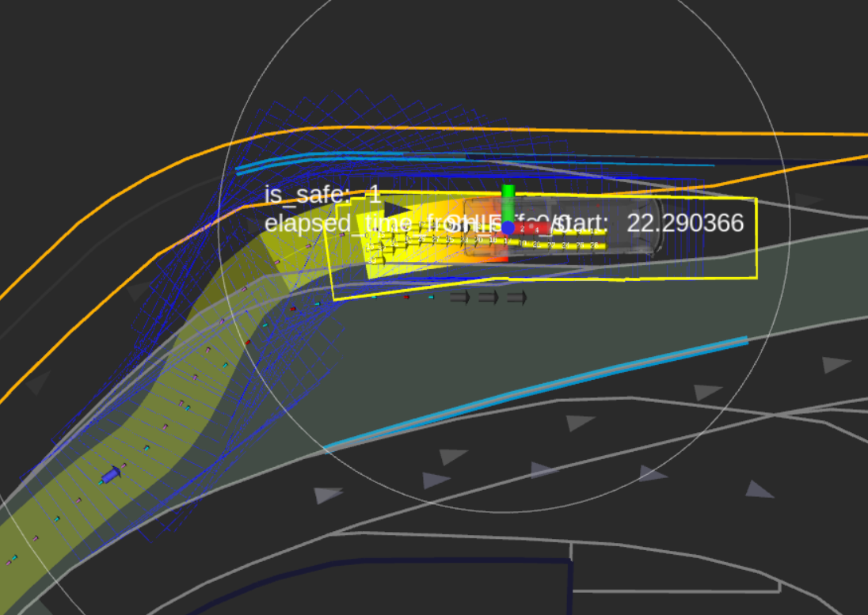Click the leftmost of three dark arrows

[x=460, y=298]
